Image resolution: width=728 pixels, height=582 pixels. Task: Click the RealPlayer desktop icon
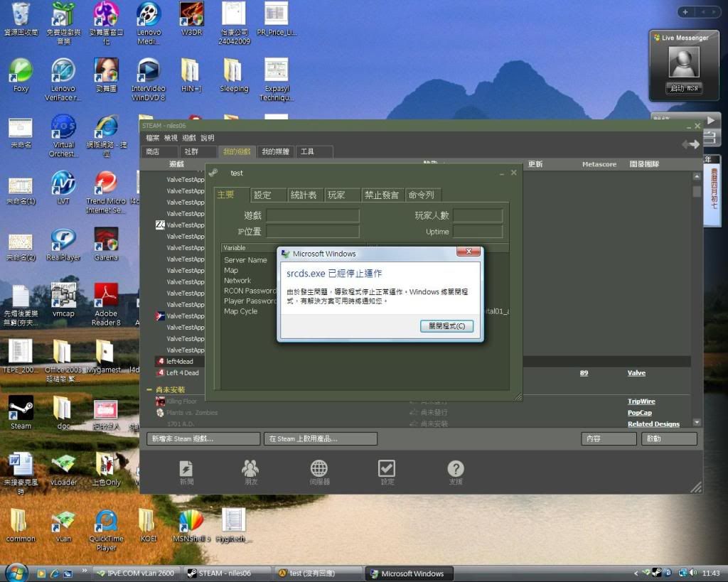(x=63, y=240)
